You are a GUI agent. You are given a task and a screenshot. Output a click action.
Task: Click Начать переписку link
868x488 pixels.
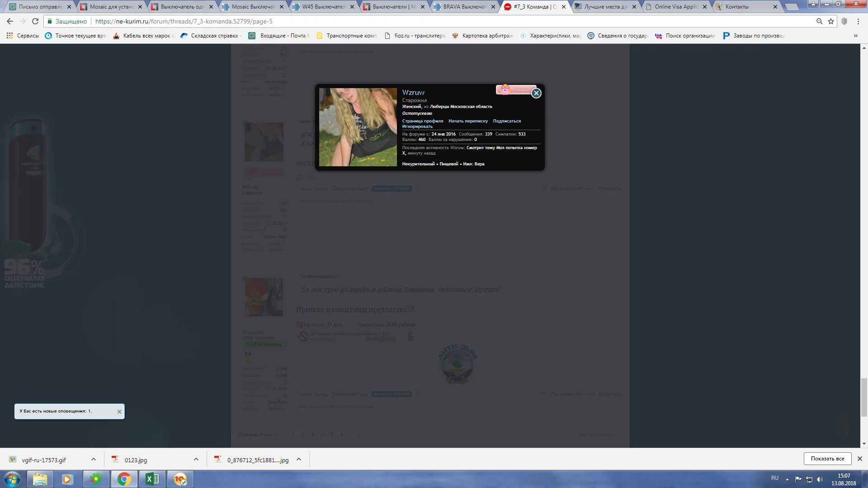[x=468, y=121]
